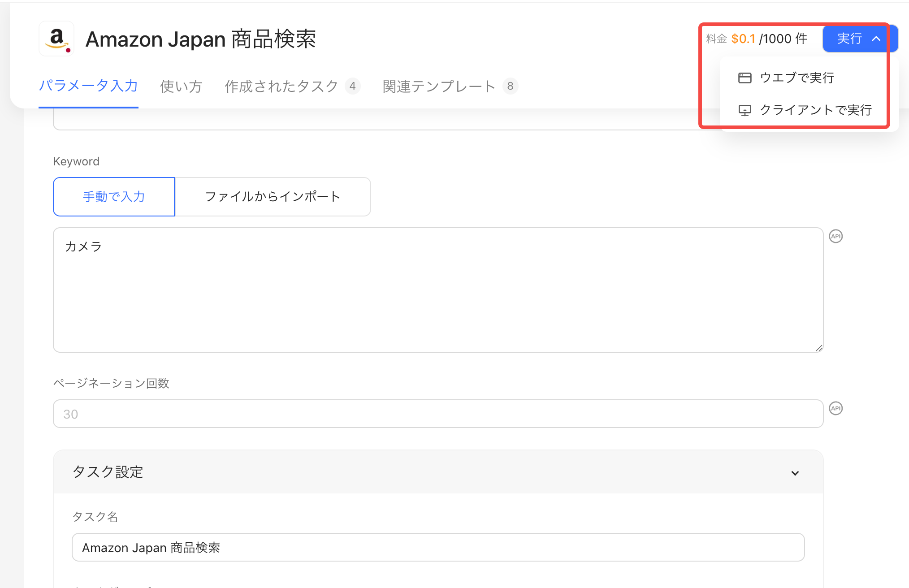This screenshot has width=909, height=588.
Task: Click the Keyword field label
Action: [x=76, y=161]
